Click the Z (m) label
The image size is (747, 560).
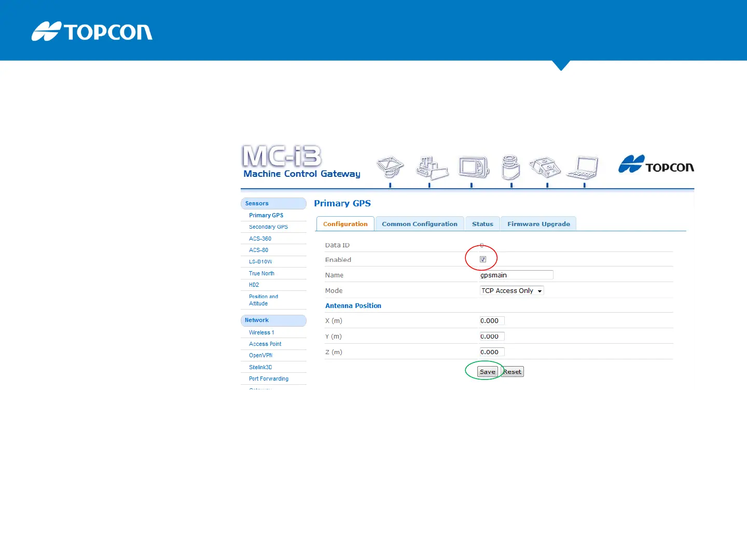pyautogui.click(x=334, y=352)
